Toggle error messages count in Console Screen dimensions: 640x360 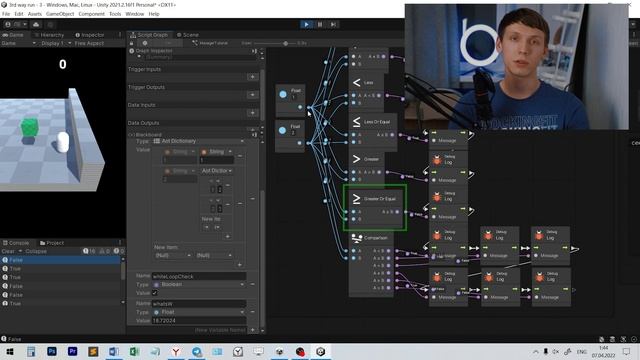pyautogui.click(x=119, y=251)
